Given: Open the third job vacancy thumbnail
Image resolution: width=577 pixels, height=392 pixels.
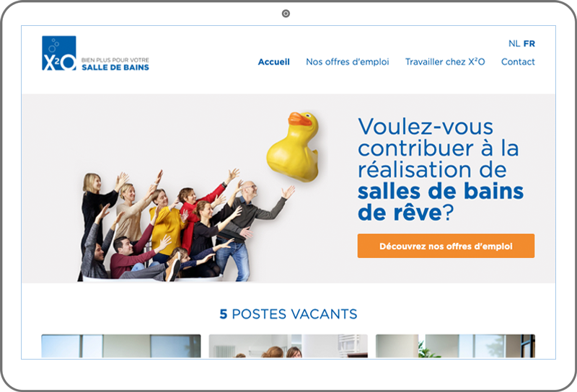Looking at the screenshot, I should 455,346.
